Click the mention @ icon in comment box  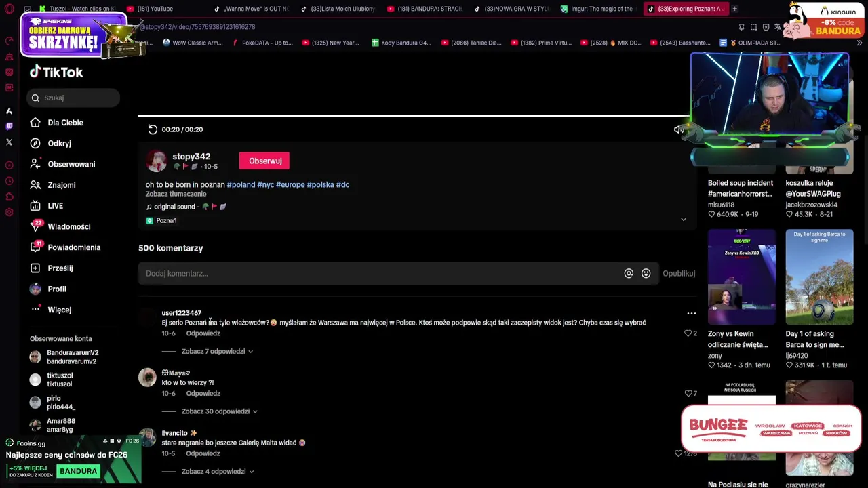[x=629, y=273]
